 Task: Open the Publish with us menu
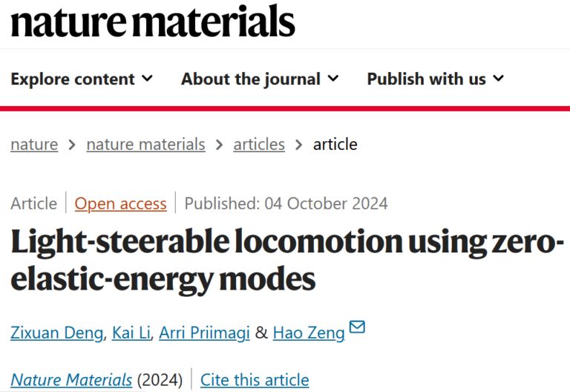(436, 79)
